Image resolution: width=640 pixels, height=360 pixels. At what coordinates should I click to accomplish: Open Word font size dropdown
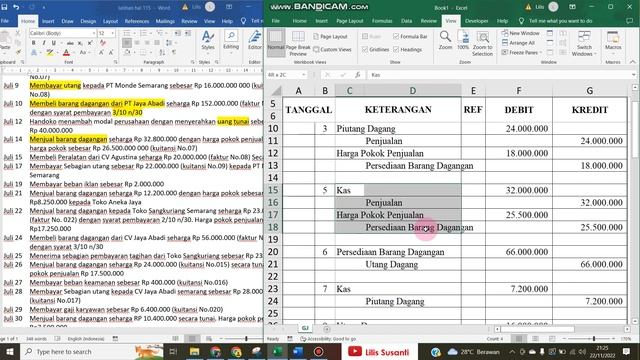click(113, 33)
